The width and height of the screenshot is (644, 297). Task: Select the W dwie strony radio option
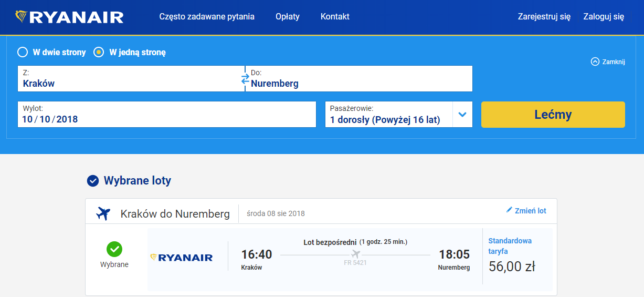23,52
